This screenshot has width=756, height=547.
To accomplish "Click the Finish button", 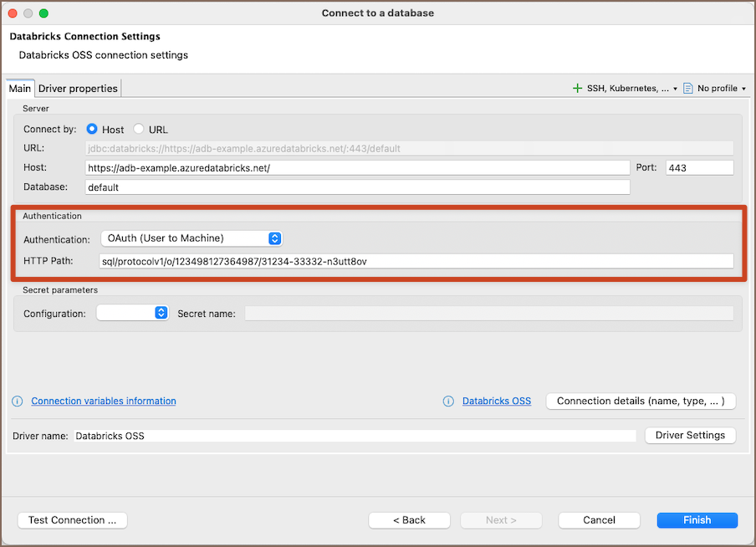I will [x=697, y=520].
